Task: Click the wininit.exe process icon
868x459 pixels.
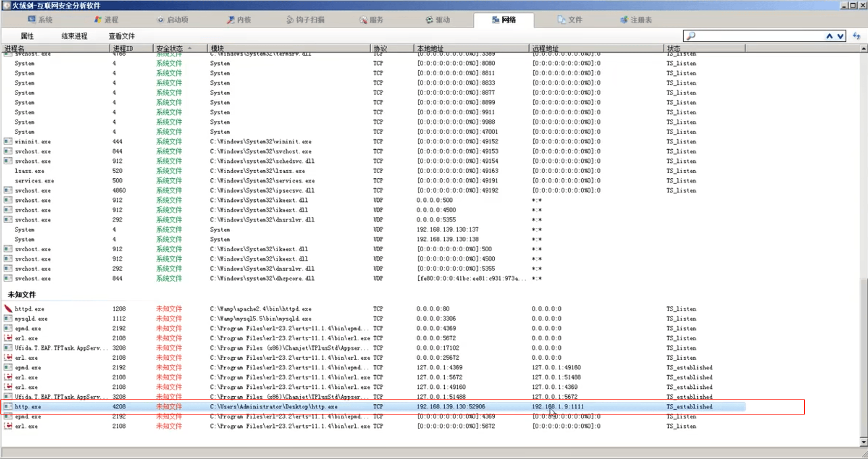Action: pos(8,141)
